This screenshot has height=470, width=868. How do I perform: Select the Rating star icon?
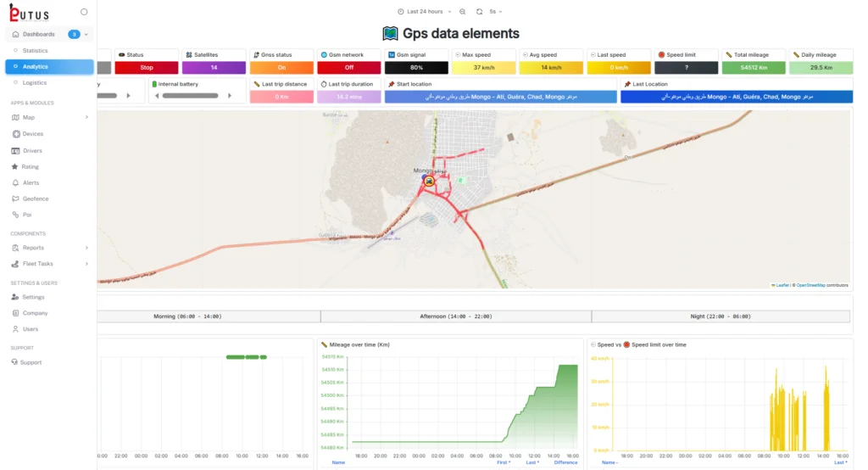pyautogui.click(x=15, y=167)
